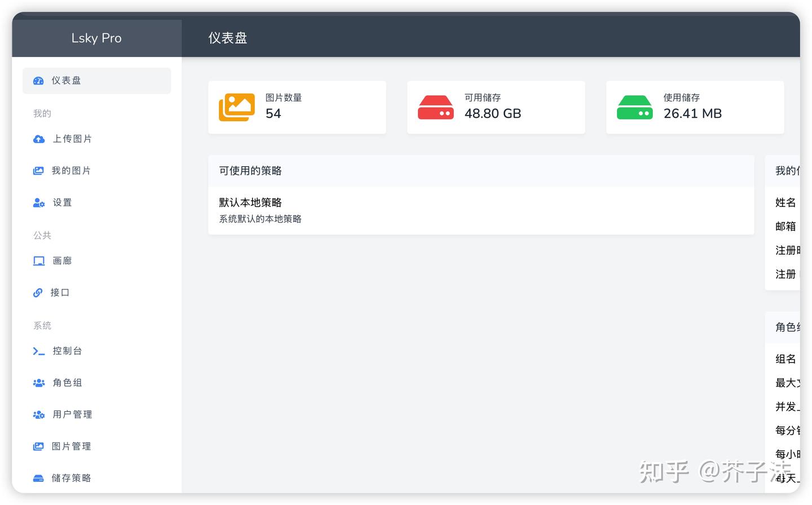Click the 系统默认的本地策略 description
The height and width of the screenshot is (505, 812).
pos(261,219)
